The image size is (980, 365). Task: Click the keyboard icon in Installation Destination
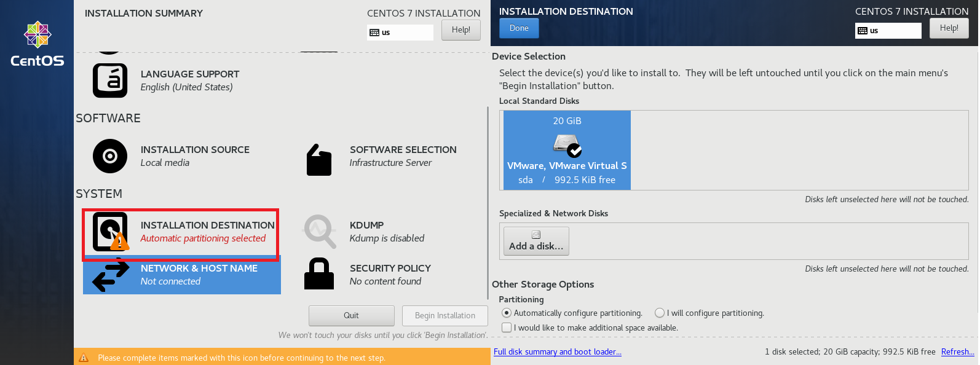pyautogui.click(x=863, y=31)
